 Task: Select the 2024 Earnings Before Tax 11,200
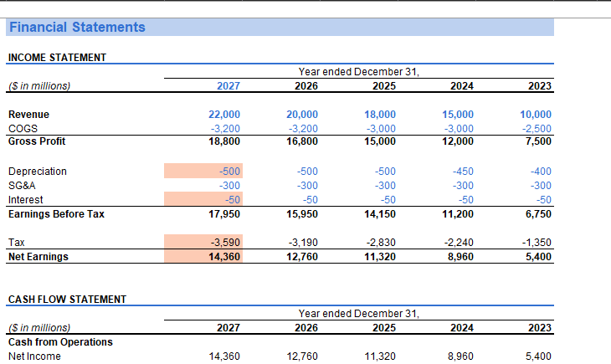(x=458, y=214)
